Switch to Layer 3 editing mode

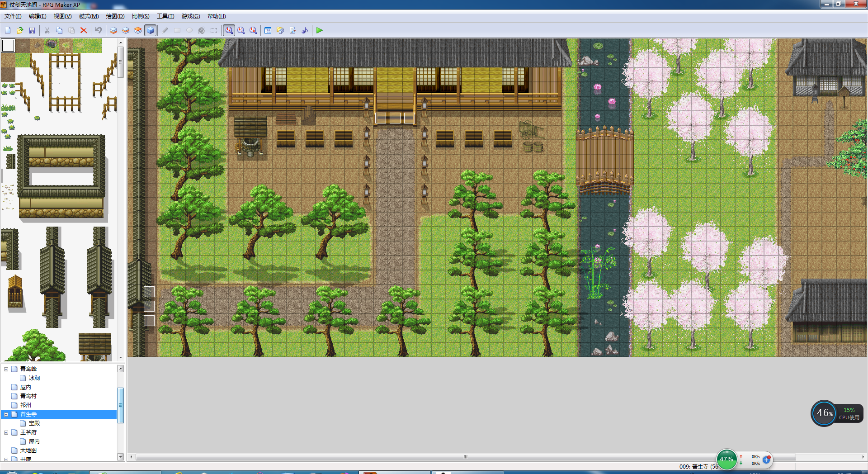[x=138, y=30]
